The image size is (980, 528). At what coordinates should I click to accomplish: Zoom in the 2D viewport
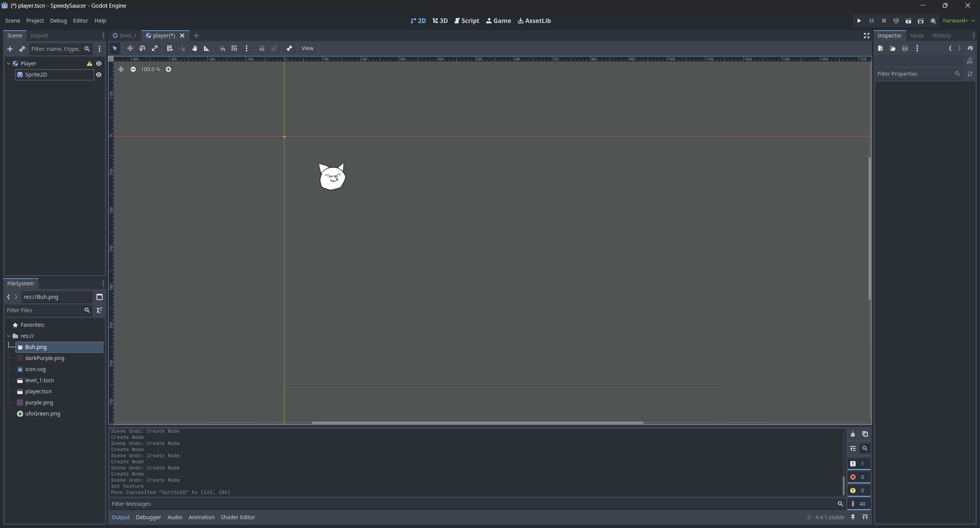[168, 69]
